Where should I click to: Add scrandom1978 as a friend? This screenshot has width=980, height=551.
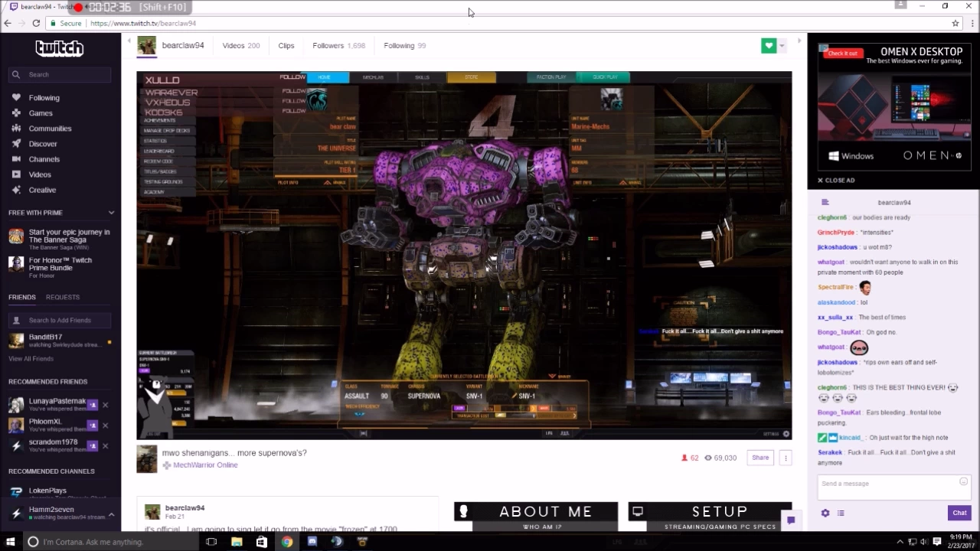coord(92,446)
